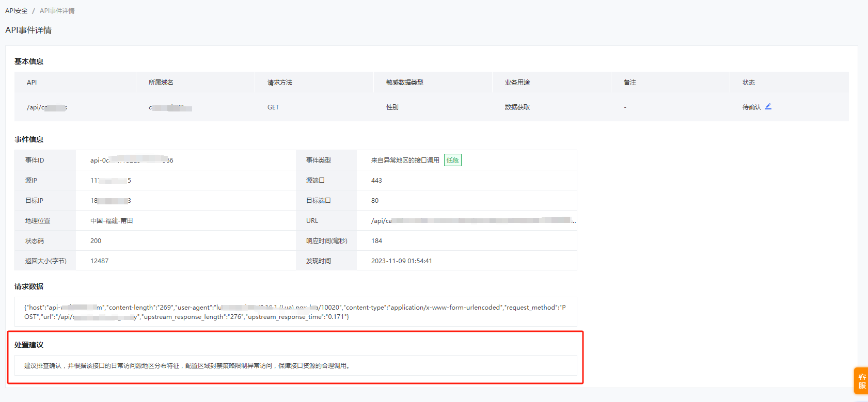Click the 敏感数据类型 column header
Viewport: 868px width, 402px height.
tap(405, 83)
